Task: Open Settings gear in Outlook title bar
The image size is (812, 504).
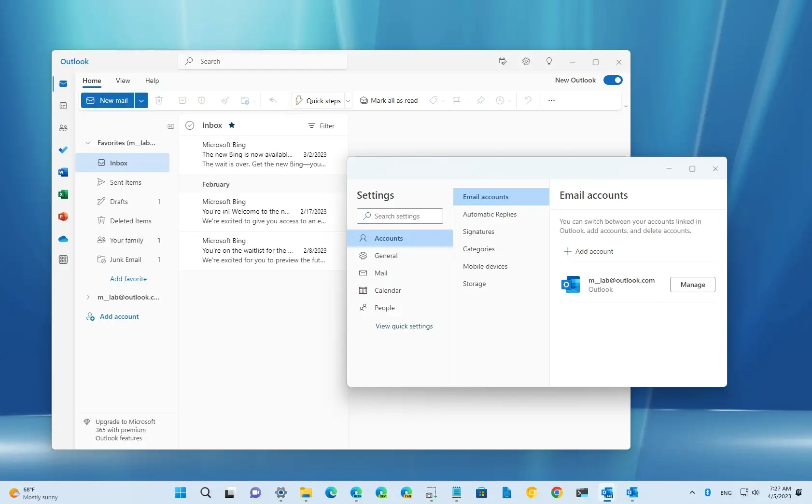Action: [x=526, y=61]
